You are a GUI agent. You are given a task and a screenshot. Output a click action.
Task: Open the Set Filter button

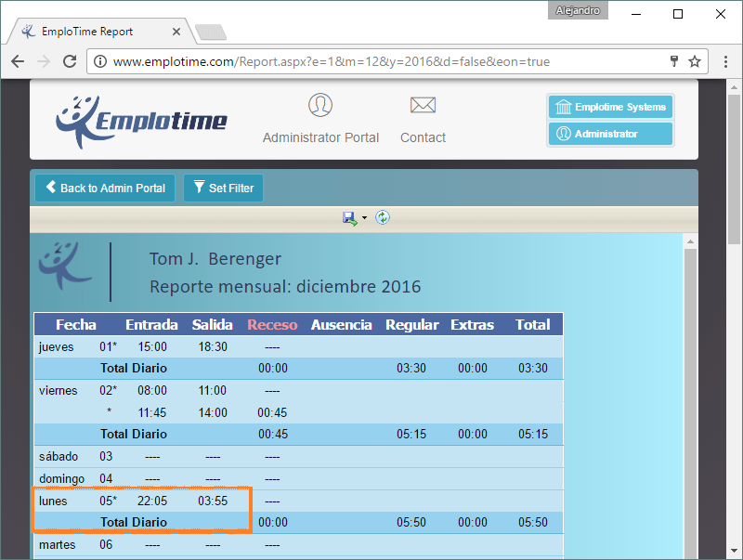tap(224, 188)
